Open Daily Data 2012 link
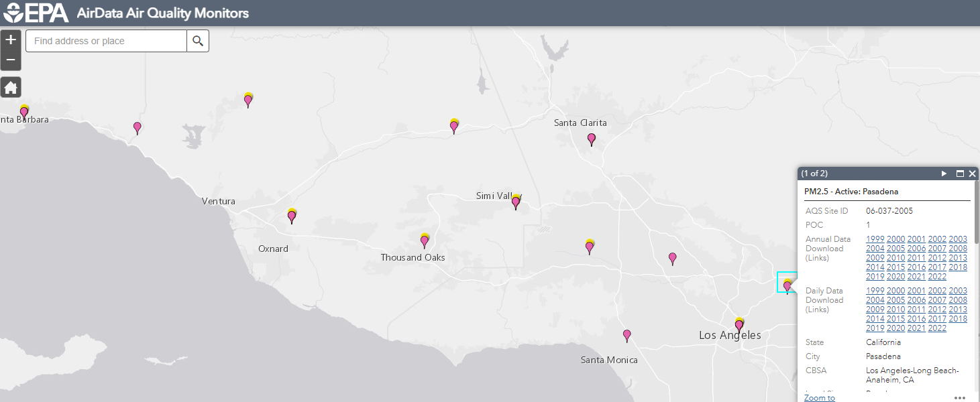The height and width of the screenshot is (402, 980). pyautogui.click(x=937, y=310)
